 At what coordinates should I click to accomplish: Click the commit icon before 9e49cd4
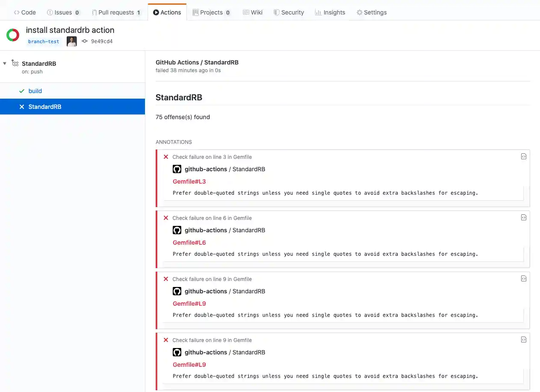(x=84, y=41)
